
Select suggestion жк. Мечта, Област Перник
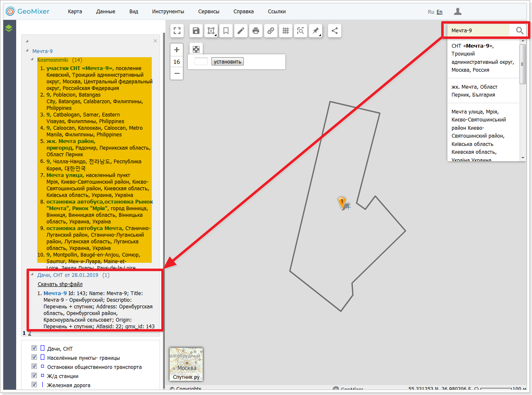[x=483, y=91]
